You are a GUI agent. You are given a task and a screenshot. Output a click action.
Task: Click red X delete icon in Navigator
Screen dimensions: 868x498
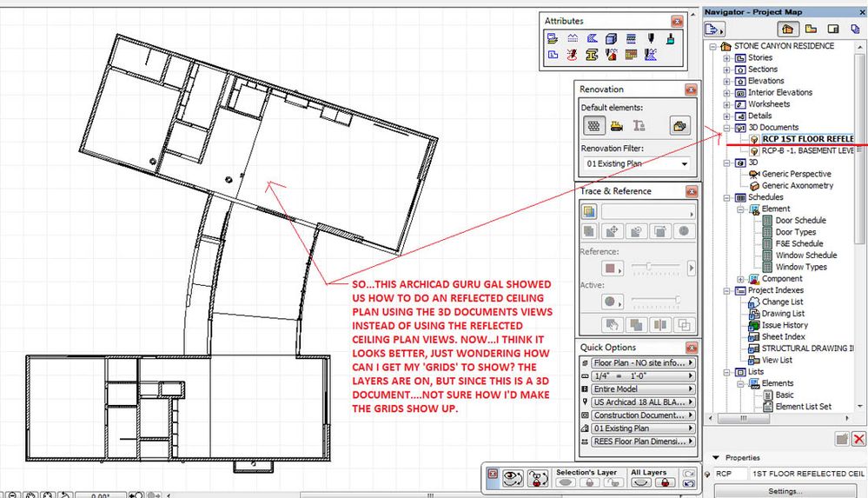(858, 439)
